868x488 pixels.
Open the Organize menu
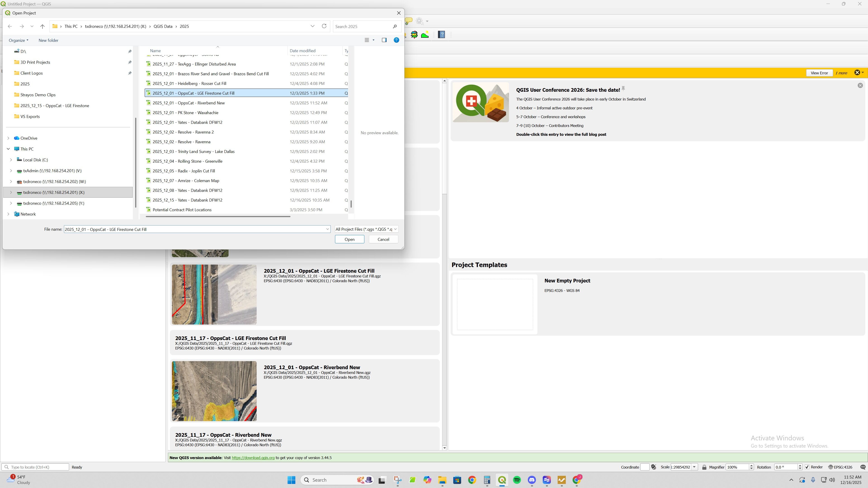pyautogui.click(x=19, y=40)
